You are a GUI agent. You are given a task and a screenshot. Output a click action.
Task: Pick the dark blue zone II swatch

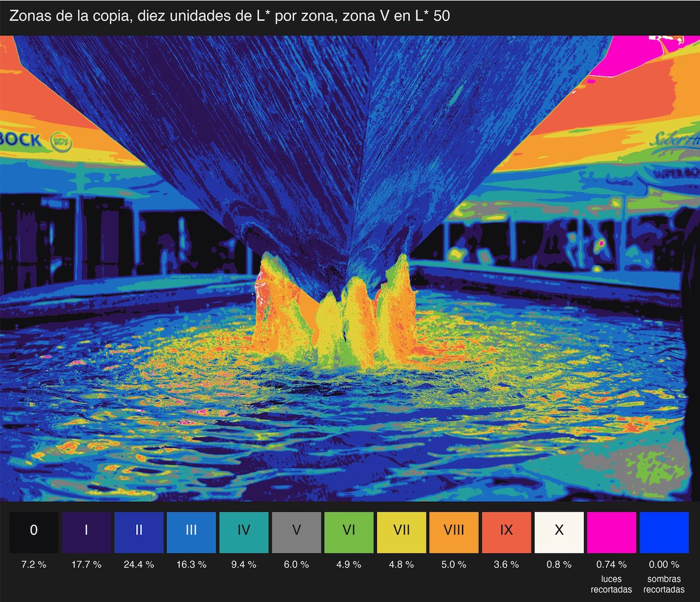click(139, 532)
